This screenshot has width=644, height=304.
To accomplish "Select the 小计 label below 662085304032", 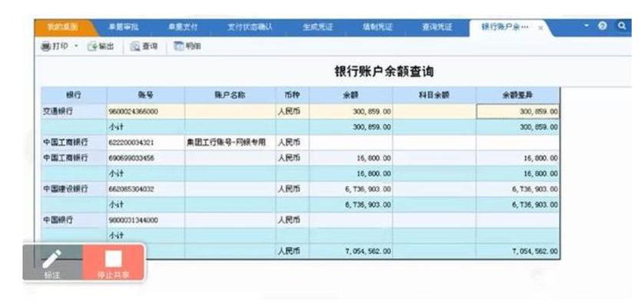I will (x=116, y=205).
